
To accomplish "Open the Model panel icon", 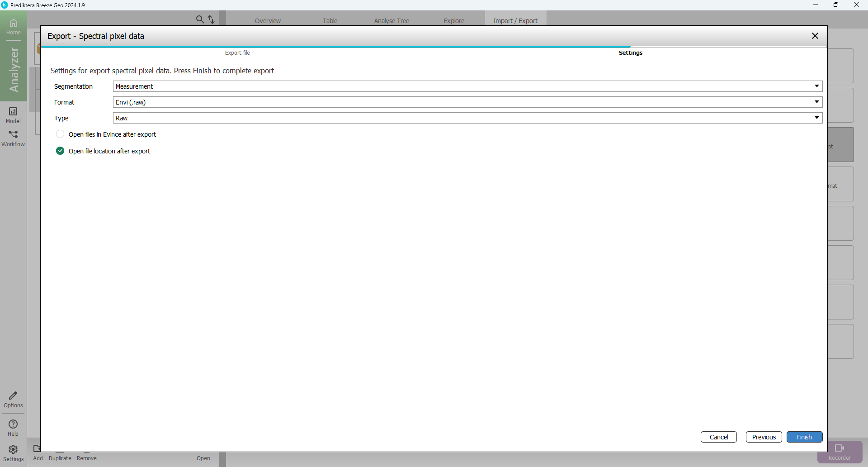I will [13, 114].
